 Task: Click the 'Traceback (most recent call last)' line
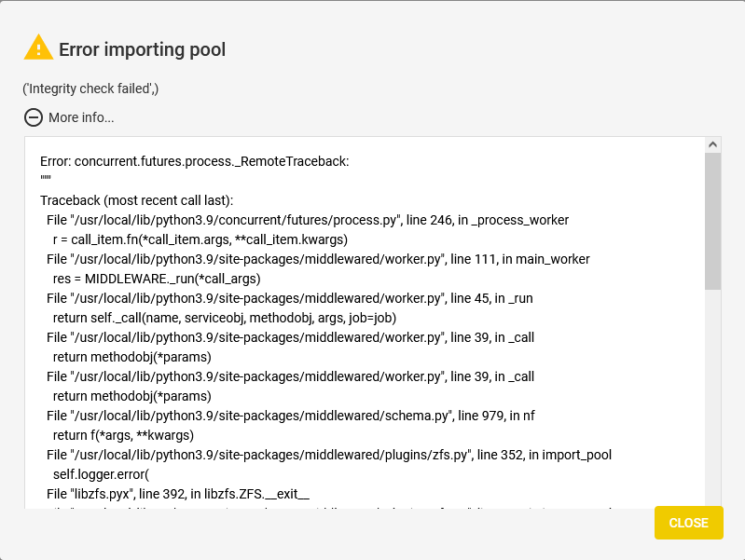tap(136, 200)
